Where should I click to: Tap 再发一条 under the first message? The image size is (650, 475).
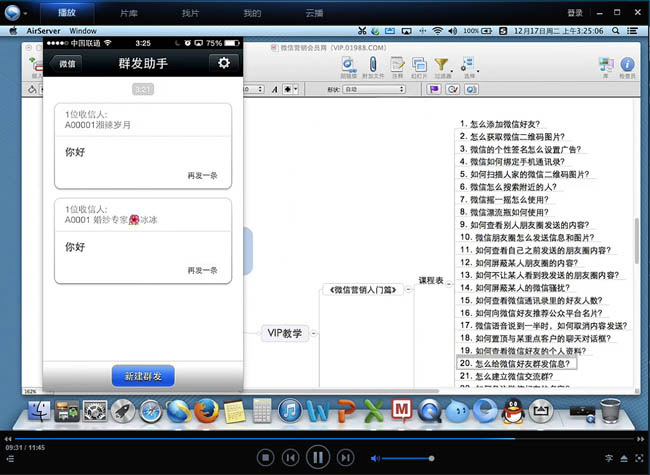202,175
